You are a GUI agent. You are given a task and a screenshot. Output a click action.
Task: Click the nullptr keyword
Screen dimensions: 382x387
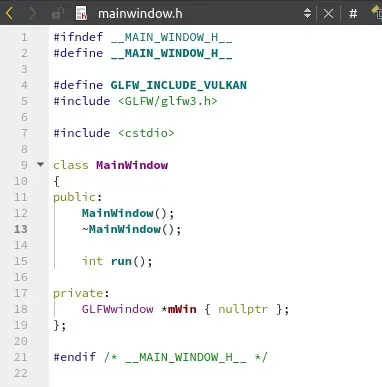pos(243,309)
